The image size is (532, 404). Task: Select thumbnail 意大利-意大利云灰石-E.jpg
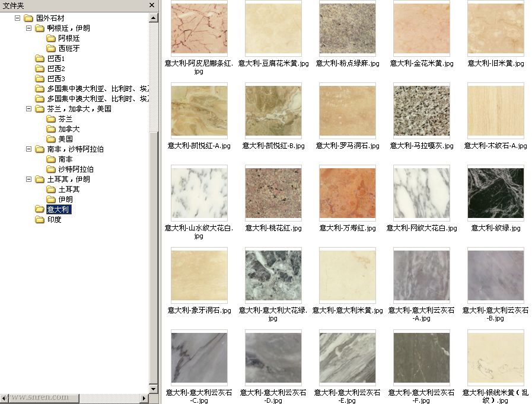click(348, 358)
